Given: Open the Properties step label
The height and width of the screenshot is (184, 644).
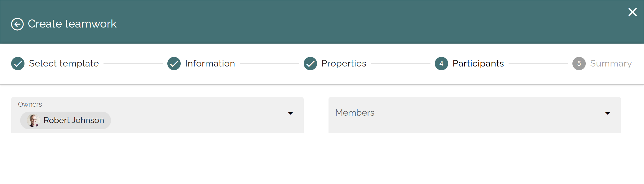Looking at the screenshot, I should tap(344, 63).
